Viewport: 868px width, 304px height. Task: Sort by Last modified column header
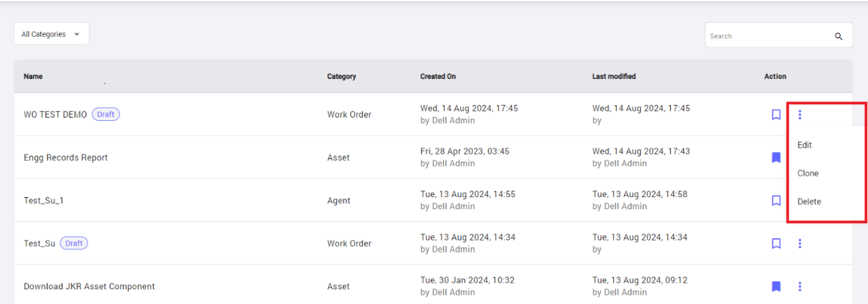pos(614,76)
